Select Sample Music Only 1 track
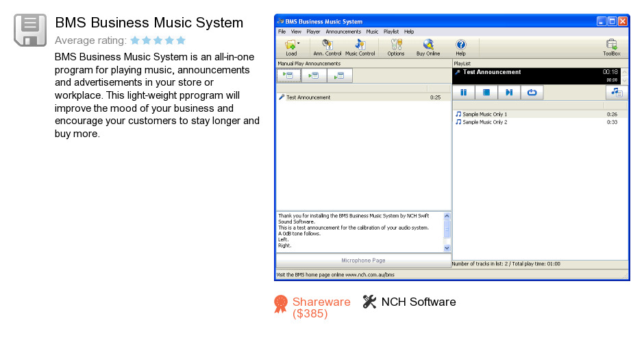This screenshot has height=338, width=644. pyautogui.click(x=540, y=114)
